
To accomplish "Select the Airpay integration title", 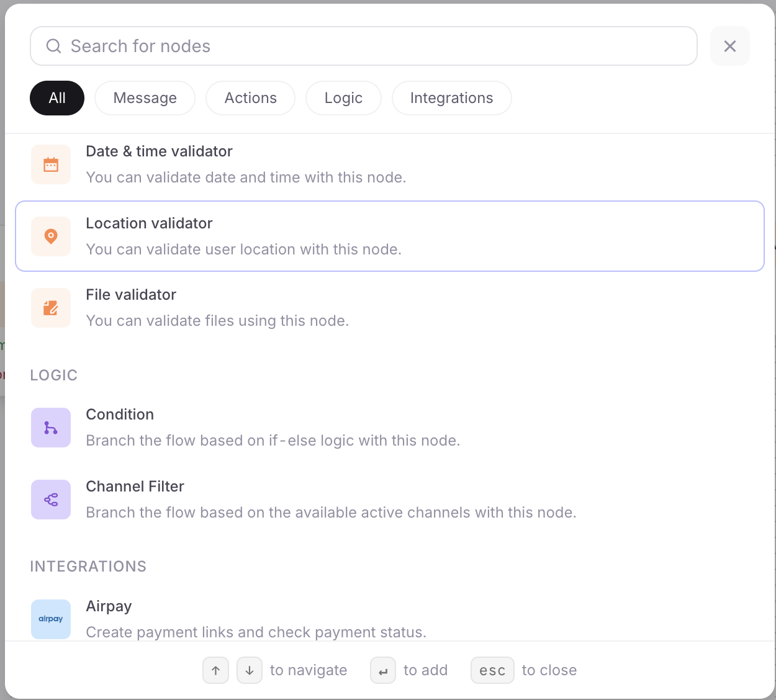I will [109, 606].
